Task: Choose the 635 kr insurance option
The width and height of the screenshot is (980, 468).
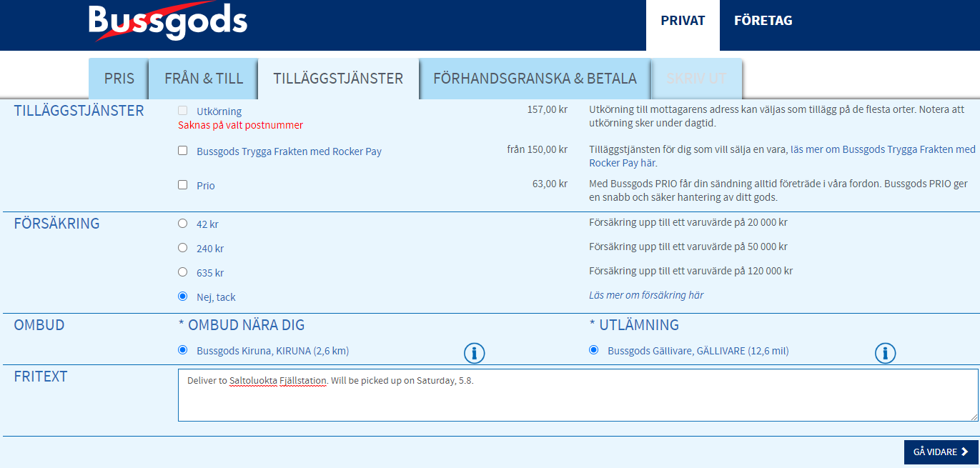Action: coord(183,272)
